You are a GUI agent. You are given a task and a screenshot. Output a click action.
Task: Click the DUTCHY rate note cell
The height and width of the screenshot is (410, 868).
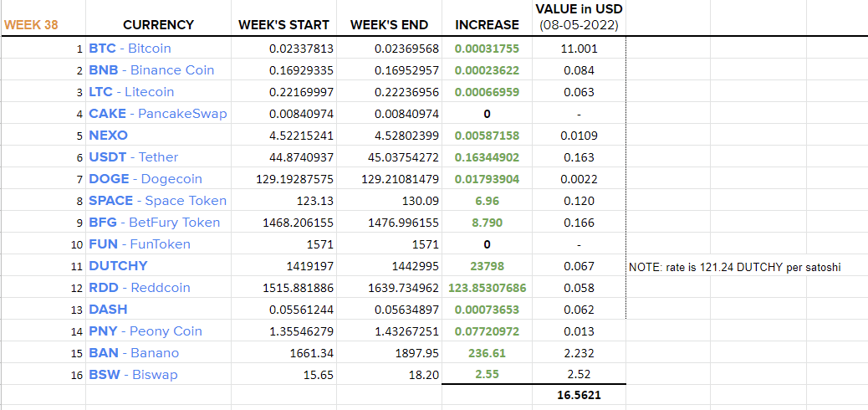[735, 268]
